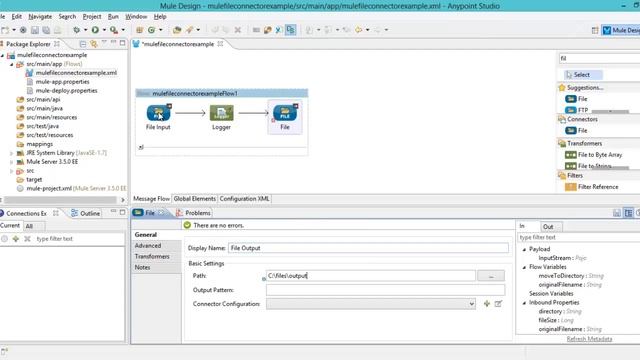The width and height of the screenshot is (640, 360).
Task: Collapse the Payload metadata node
Action: click(x=524, y=249)
